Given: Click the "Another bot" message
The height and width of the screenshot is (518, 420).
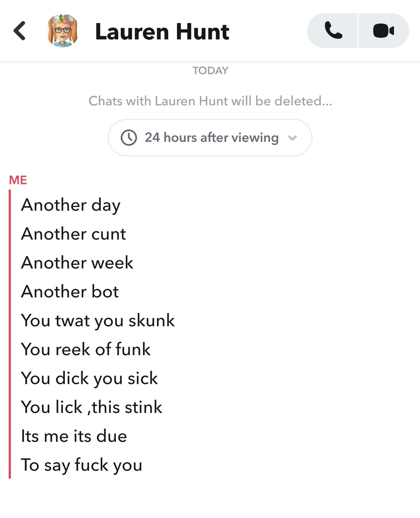Looking at the screenshot, I should click(70, 292).
